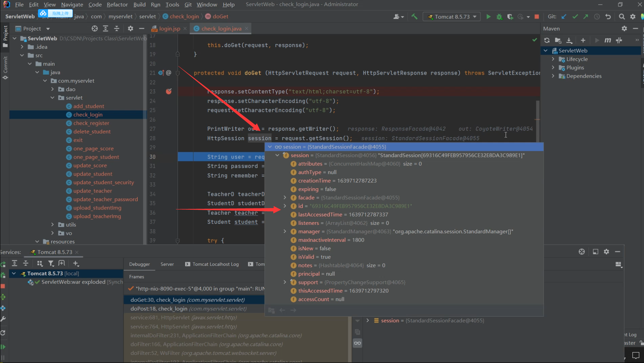Add Maven project with plus icon
The height and width of the screenshot is (363, 644).
click(x=583, y=40)
